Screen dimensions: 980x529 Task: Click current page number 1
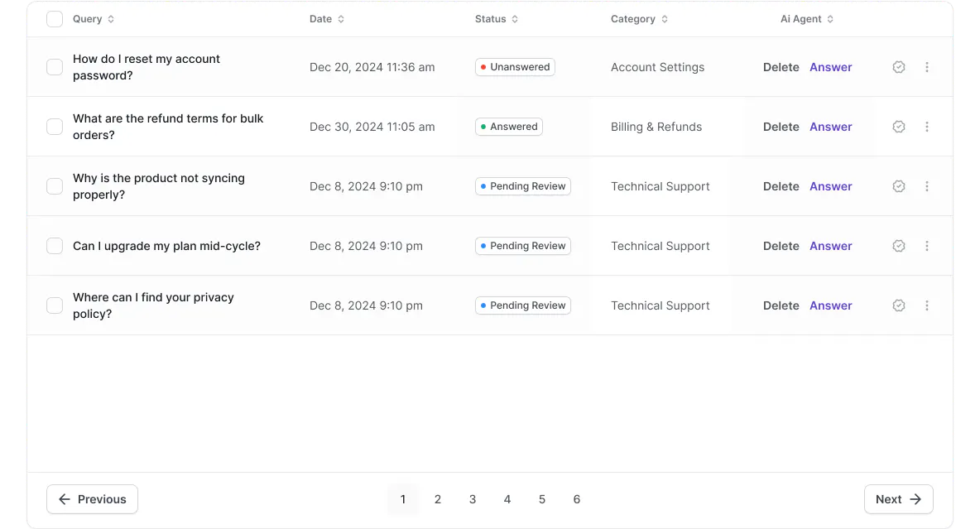(x=402, y=499)
